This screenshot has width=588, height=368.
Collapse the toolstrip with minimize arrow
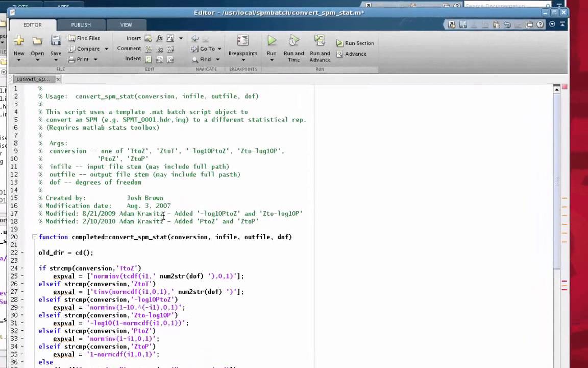coord(562,24)
